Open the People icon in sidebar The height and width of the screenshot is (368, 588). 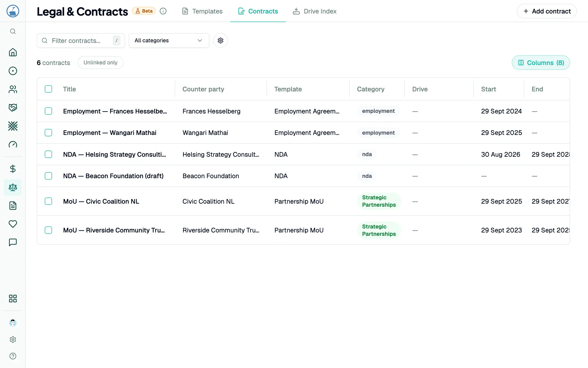(13, 89)
